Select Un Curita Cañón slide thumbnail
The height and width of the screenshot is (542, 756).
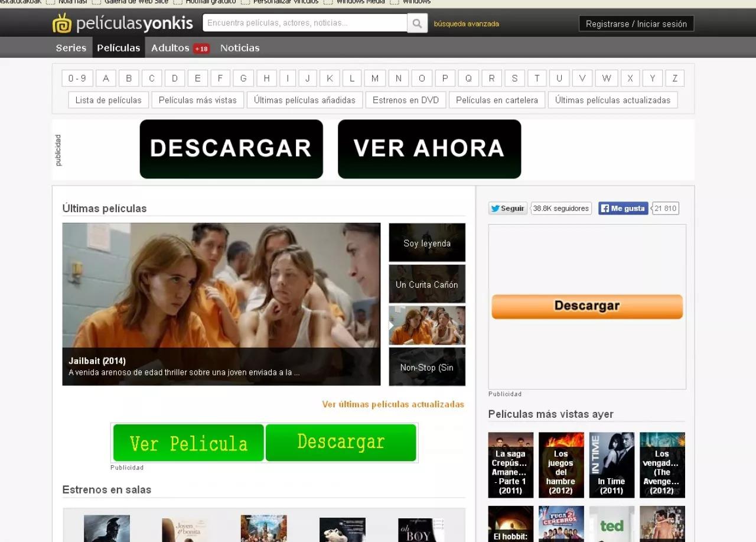(x=427, y=284)
